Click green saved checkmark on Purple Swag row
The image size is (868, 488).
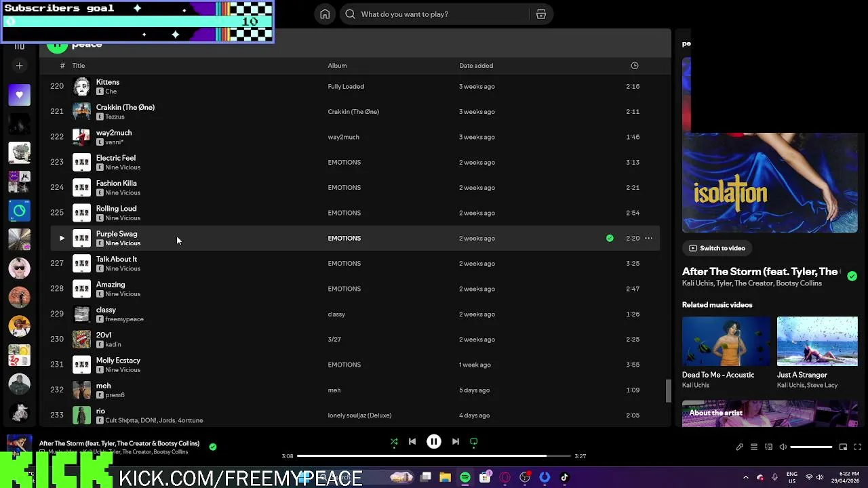(610, 238)
